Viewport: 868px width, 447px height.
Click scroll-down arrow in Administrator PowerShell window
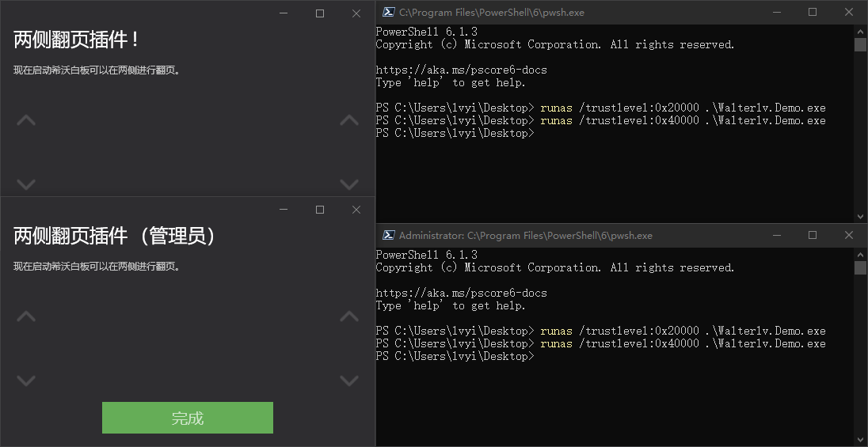[860, 439]
